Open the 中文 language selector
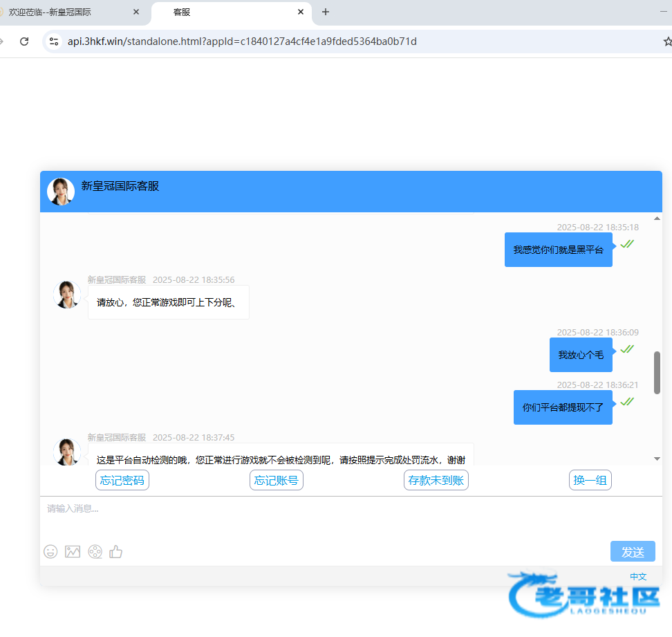 637,576
